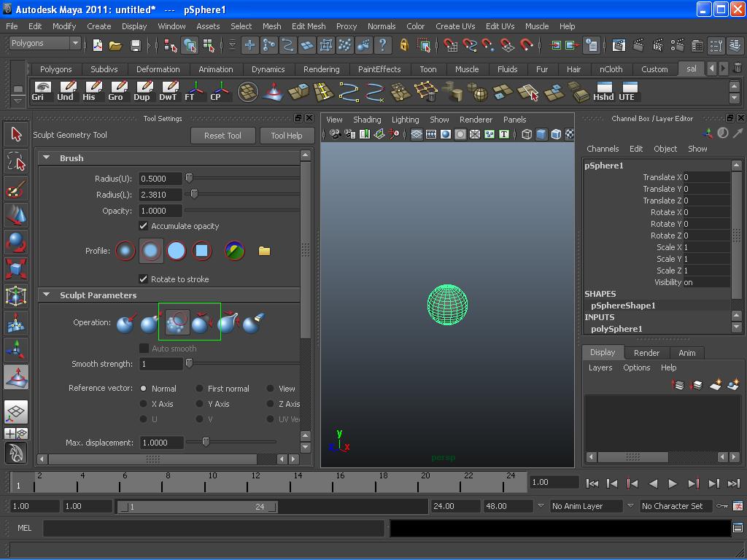Switch to the Render layer tab

pyautogui.click(x=646, y=353)
